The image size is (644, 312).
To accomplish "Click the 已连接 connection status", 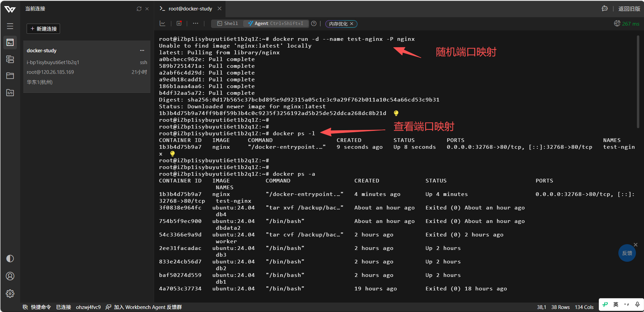I will tap(63, 307).
